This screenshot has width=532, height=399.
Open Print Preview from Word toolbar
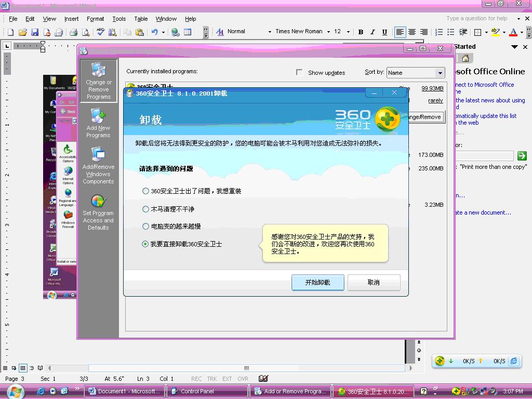coord(86,32)
